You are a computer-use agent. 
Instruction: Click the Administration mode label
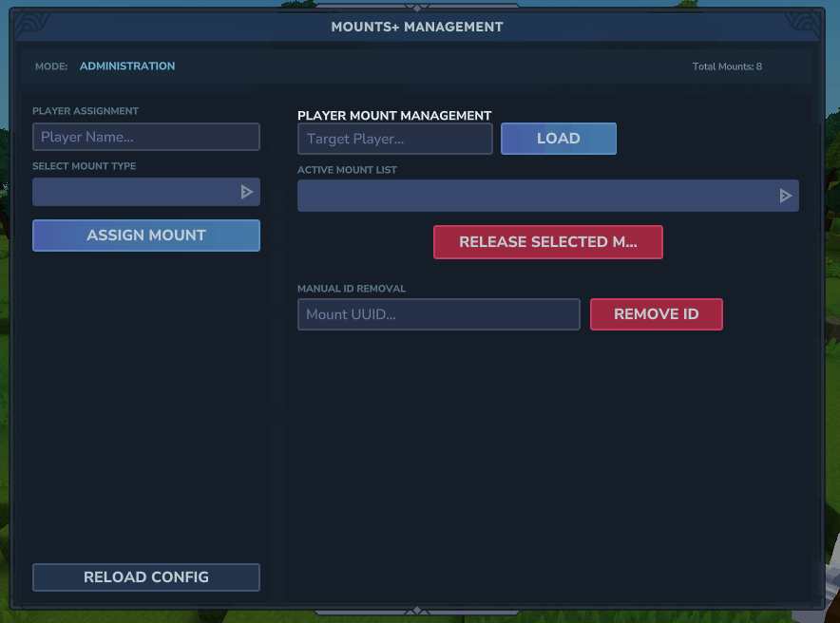click(127, 66)
